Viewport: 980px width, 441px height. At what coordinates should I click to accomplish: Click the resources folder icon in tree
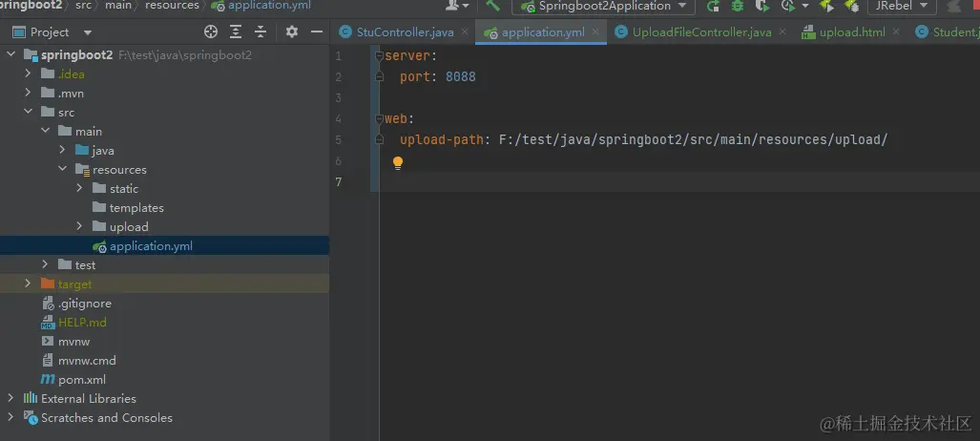tap(82, 170)
